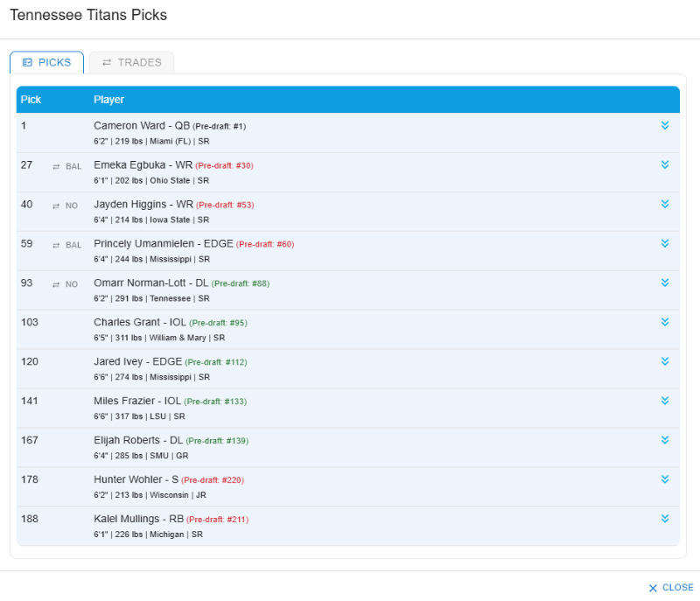Expand Omarr Norman-Lott pick details
700x601 pixels.
pyautogui.click(x=665, y=283)
